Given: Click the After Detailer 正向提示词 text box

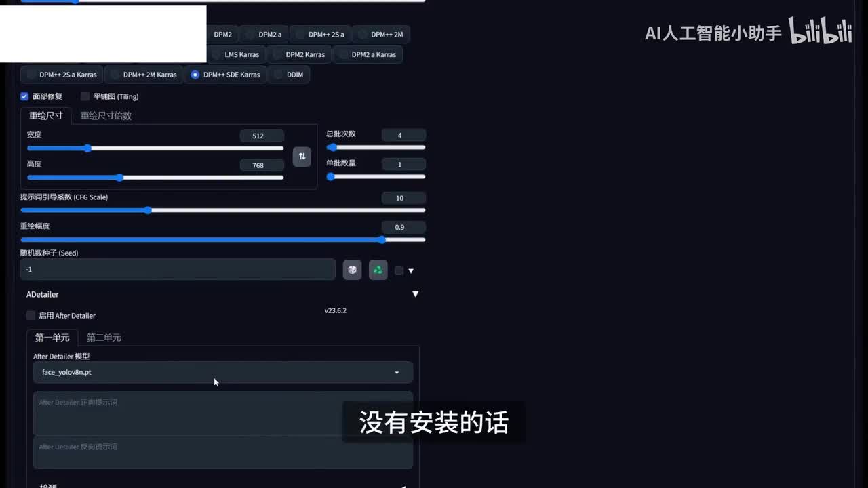Looking at the screenshot, I should [x=222, y=413].
